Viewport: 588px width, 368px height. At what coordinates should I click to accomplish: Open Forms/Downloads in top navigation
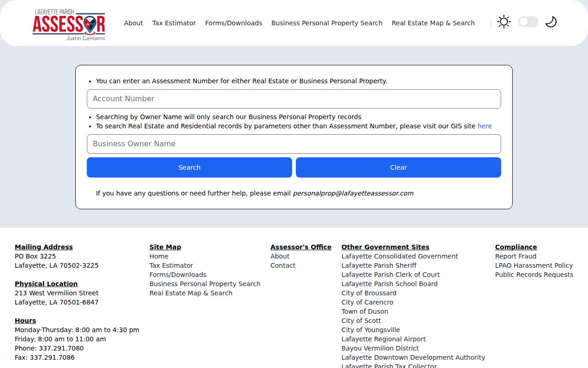tap(234, 23)
